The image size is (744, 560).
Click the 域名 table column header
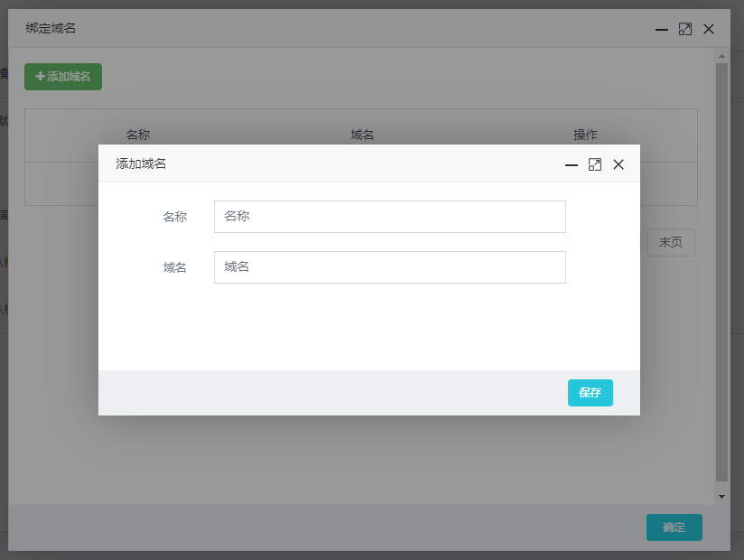click(362, 135)
